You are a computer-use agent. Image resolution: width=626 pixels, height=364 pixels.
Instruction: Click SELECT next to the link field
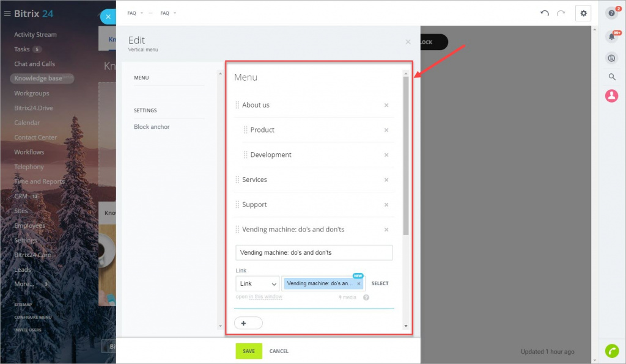[380, 283]
